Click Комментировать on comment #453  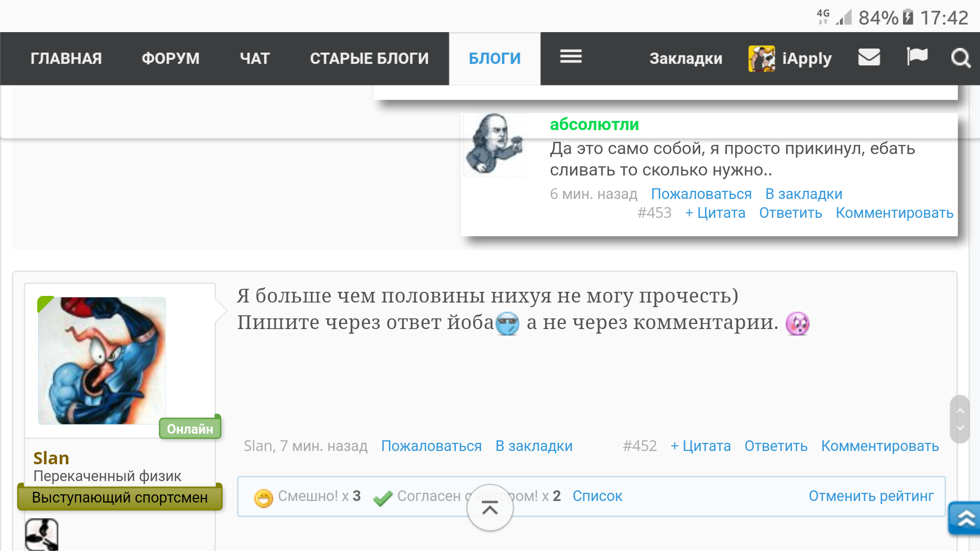pos(894,213)
